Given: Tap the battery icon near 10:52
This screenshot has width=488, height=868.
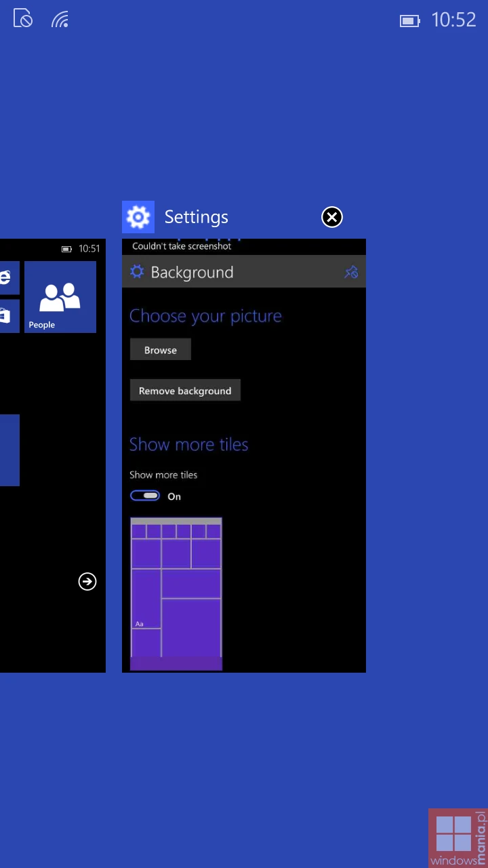Looking at the screenshot, I should click(409, 21).
